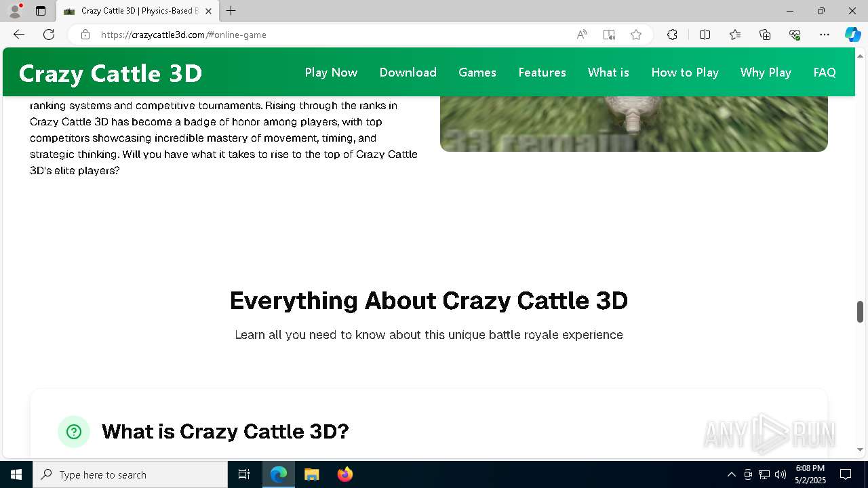Open Edge Settings and more menu
Viewport: 868px width, 488px height.
pos(825,35)
